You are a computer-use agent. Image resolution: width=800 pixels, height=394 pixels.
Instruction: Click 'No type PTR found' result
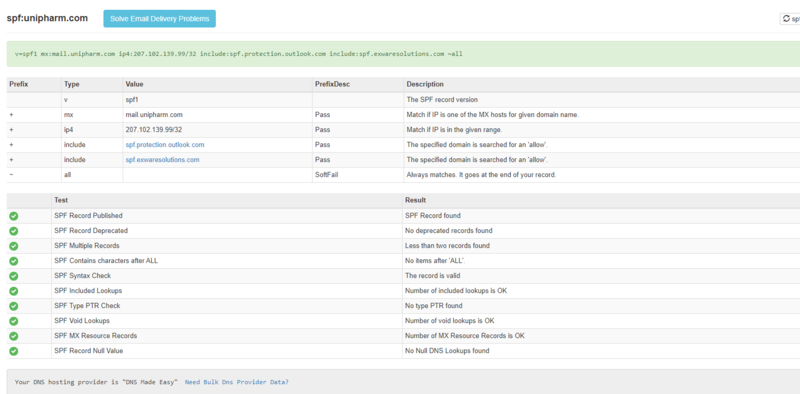434,306
